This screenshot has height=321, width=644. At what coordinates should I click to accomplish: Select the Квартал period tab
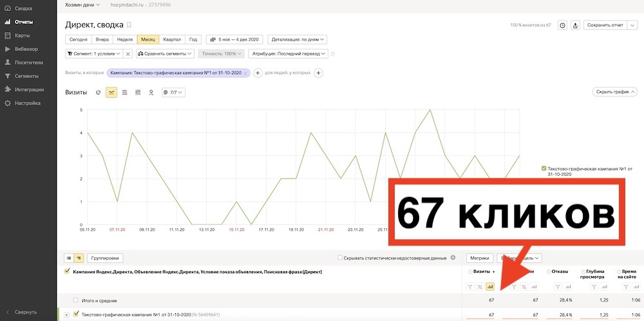[172, 40]
